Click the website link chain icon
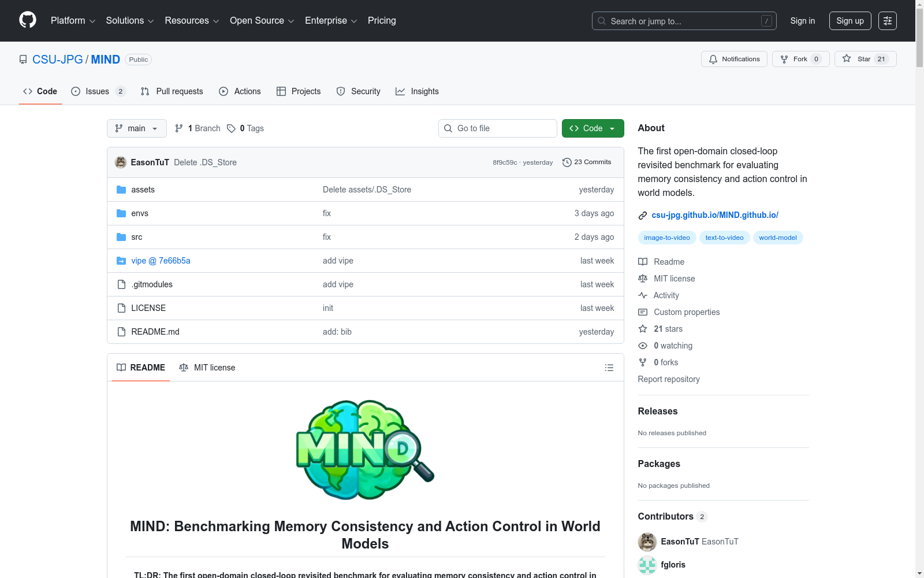Viewport: 924px width, 578px height. 643,216
